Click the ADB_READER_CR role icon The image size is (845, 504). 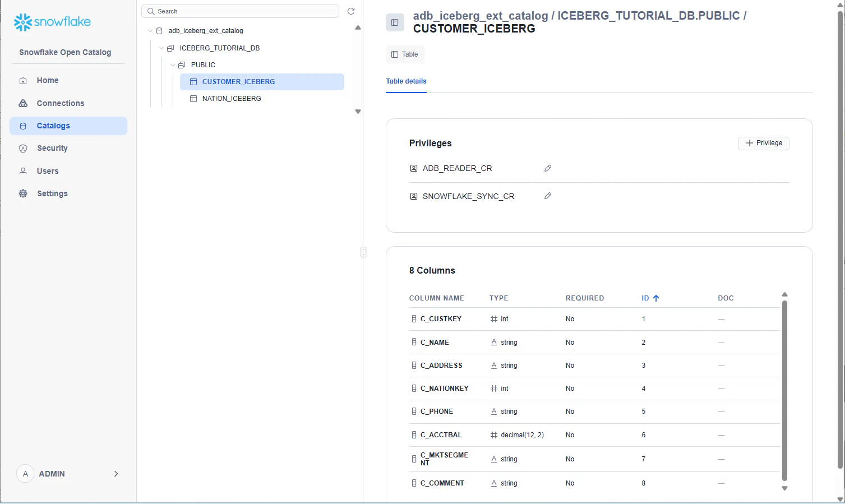(x=414, y=168)
